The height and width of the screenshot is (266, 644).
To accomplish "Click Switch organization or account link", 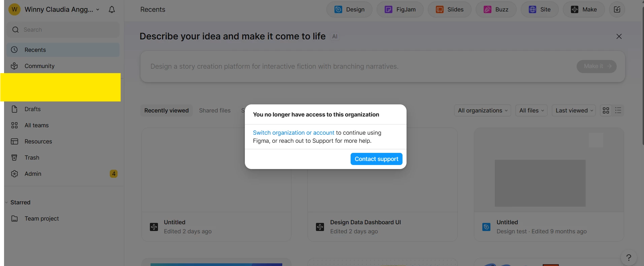I will 294,133.
